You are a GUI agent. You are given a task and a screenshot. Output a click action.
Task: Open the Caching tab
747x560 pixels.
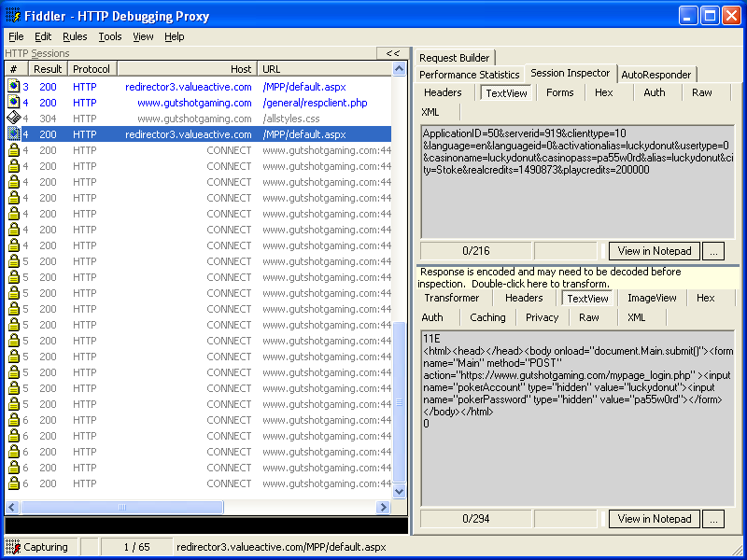click(x=487, y=317)
